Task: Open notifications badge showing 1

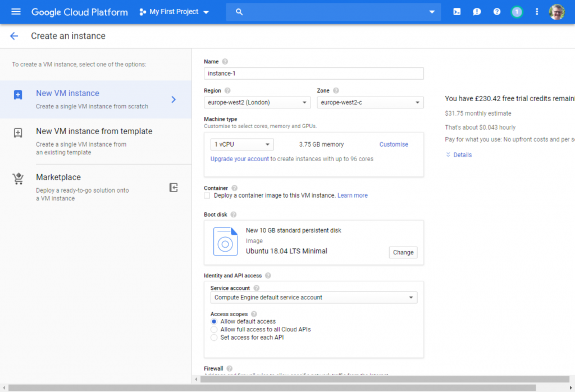Action: 517,12
